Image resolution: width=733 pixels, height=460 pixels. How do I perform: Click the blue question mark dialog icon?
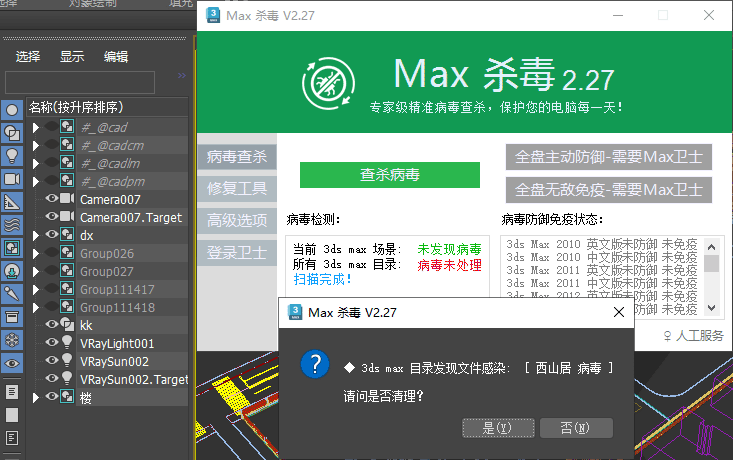point(316,363)
